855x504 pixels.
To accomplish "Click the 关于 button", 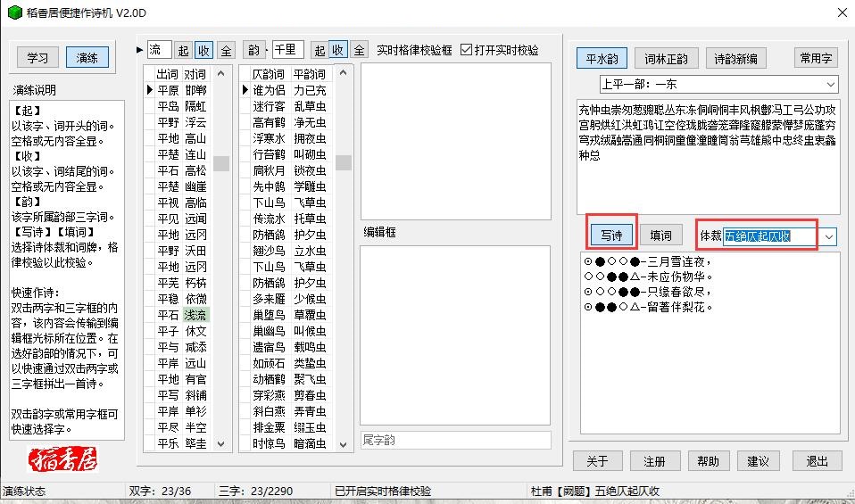I will (598, 461).
